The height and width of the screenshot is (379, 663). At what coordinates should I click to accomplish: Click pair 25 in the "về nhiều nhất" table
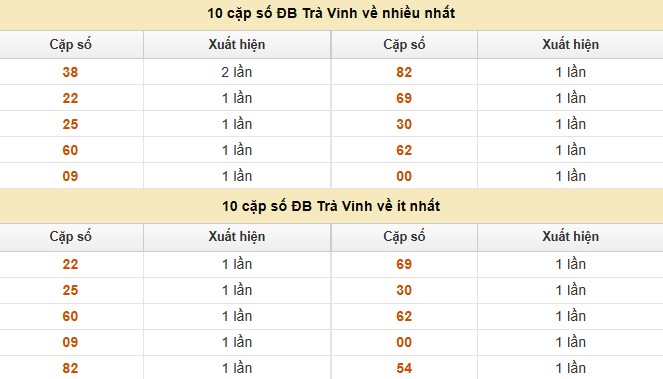70,124
